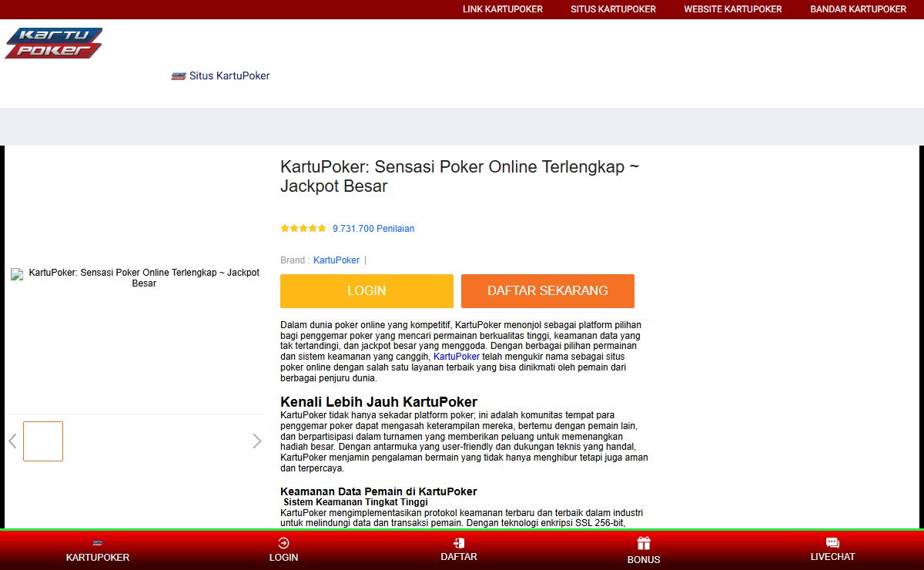Select DAFTAR label in bottom navigation
The height and width of the screenshot is (570, 924).
point(459,557)
